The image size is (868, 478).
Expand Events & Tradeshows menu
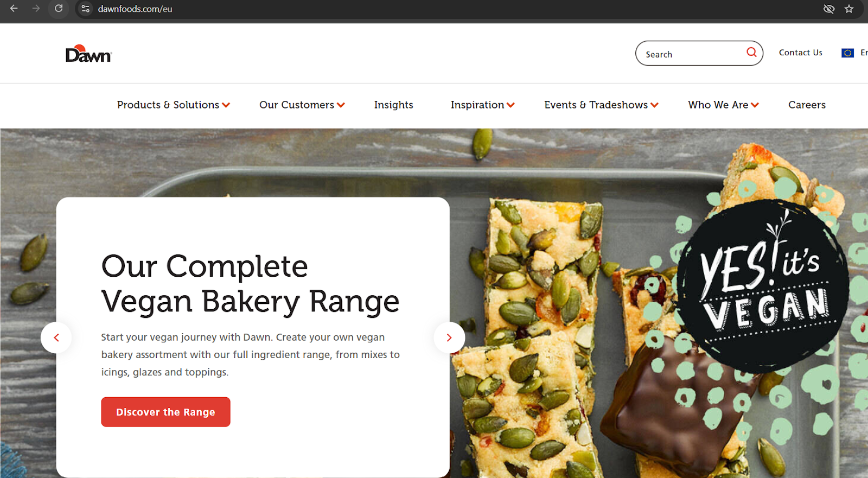pos(602,105)
